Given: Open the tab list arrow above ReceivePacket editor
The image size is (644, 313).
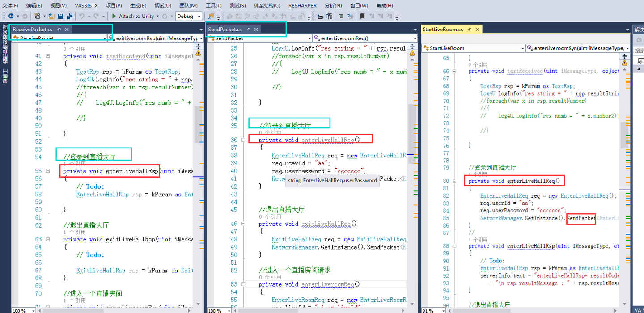Looking at the screenshot, I should pyautogui.click(x=201, y=30).
